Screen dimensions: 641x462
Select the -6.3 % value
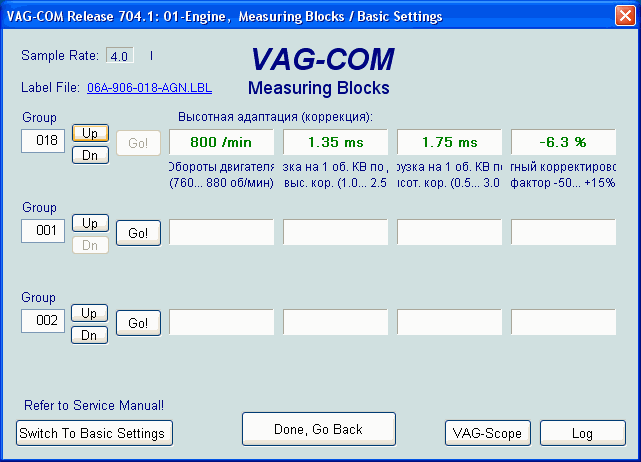click(563, 142)
